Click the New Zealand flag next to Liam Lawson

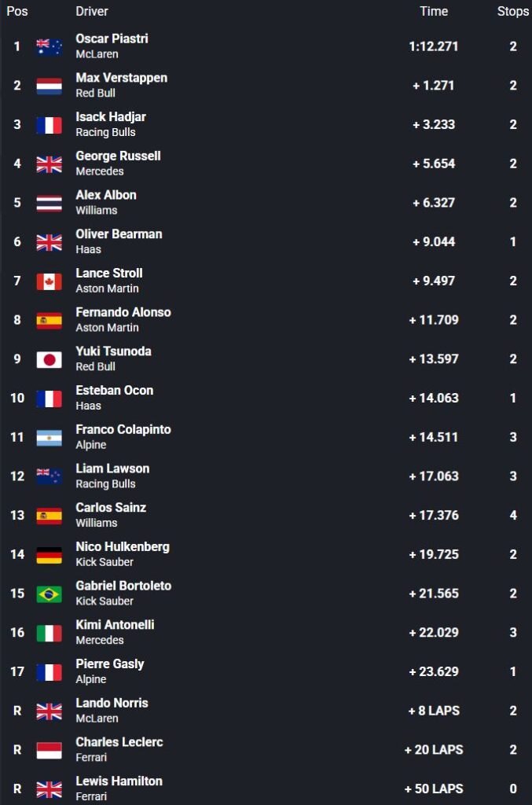point(50,476)
